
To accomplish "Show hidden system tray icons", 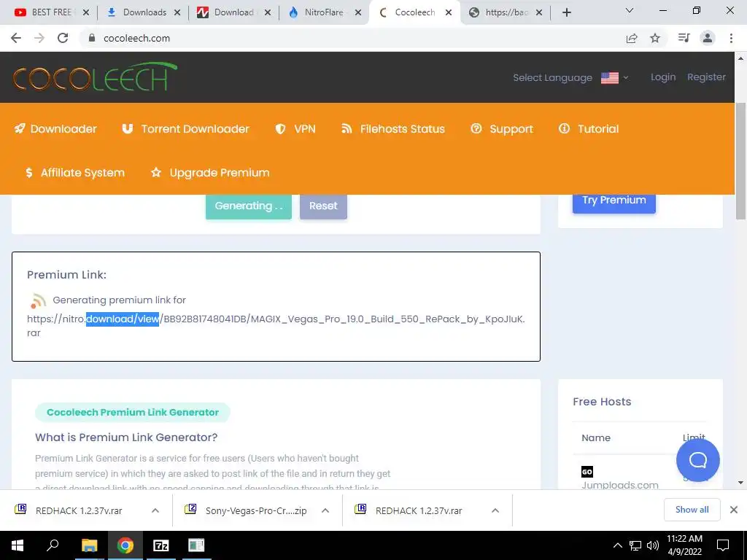I will coord(617,545).
